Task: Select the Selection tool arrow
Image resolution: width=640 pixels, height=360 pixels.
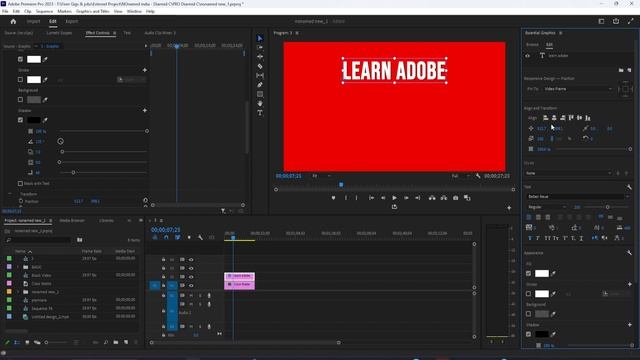Action: (x=260, y=38)
